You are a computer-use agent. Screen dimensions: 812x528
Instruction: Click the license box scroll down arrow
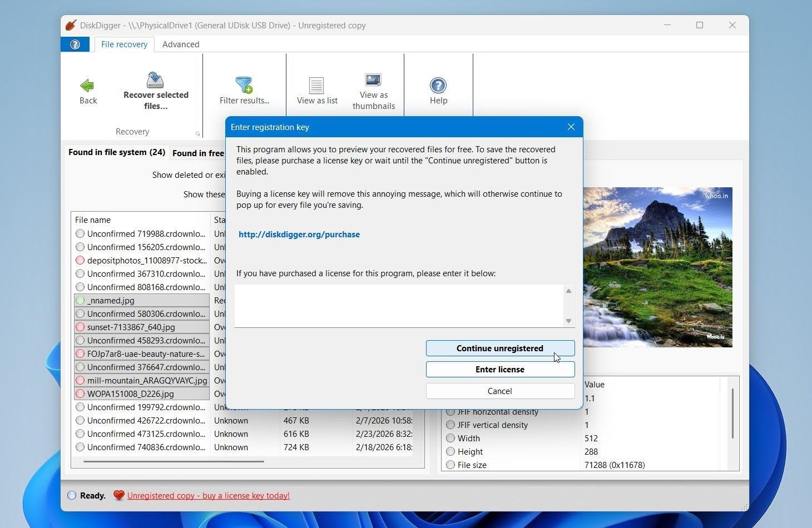click(x=568, y=321)
